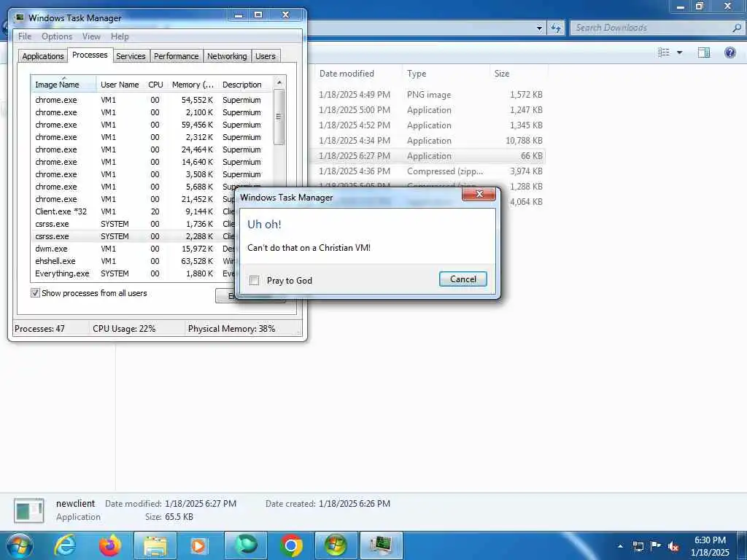Open the Task Manager Options menu
This screenshot has height=560, width=747.
(x=57, y=36)
